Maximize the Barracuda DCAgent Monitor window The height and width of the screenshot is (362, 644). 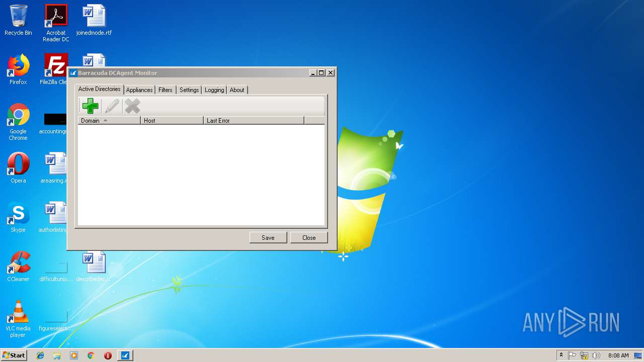[x=321, y=73]
